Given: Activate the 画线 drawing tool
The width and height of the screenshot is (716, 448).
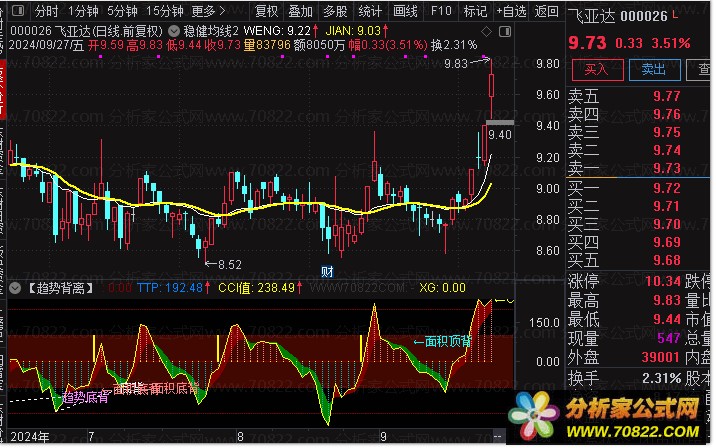Looking at the screenshot, I should pos(405,11).
